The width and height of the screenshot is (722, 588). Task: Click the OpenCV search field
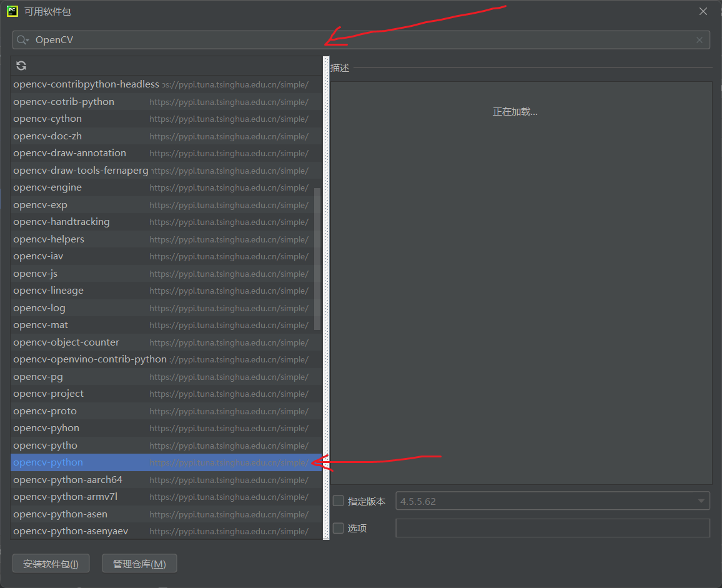[361, 40]
